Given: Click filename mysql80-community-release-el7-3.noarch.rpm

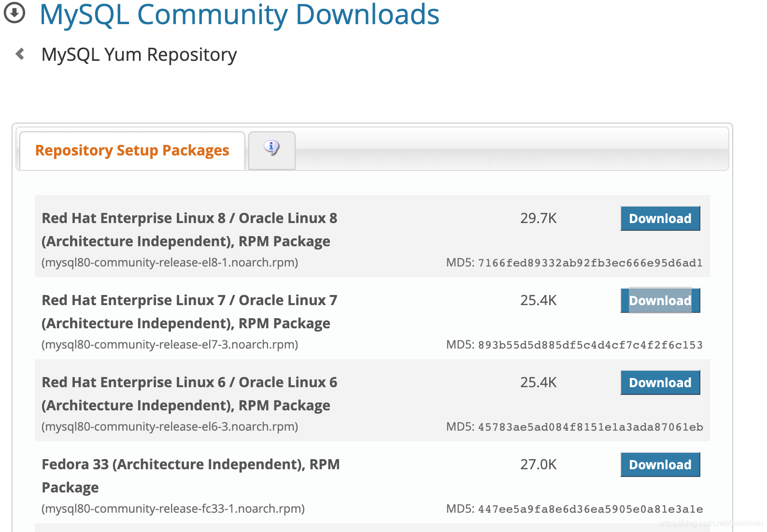Looking at the screenshot, I should click(x=170, y=345).
